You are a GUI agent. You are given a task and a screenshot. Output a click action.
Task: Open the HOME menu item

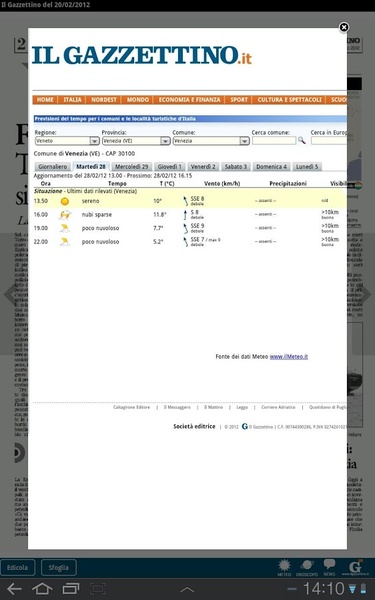(x=45, y=99)
